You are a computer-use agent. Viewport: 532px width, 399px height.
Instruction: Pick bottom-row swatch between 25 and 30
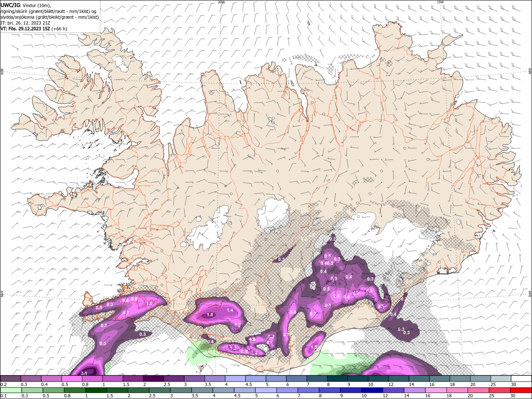[499, 390]
